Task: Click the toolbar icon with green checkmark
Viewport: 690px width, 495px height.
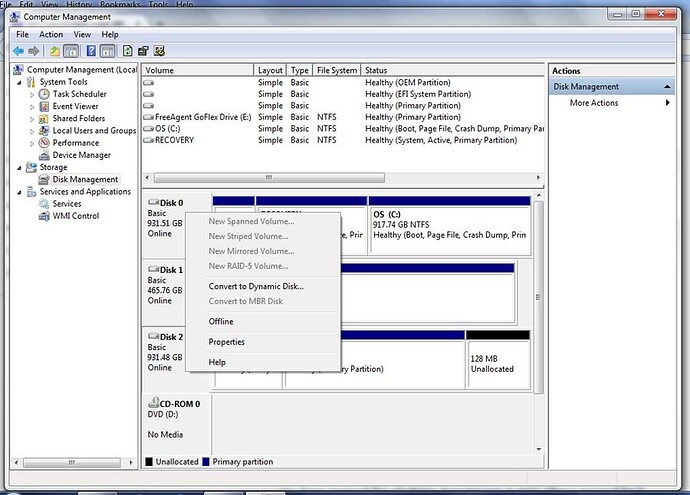Action: [159, 51]
